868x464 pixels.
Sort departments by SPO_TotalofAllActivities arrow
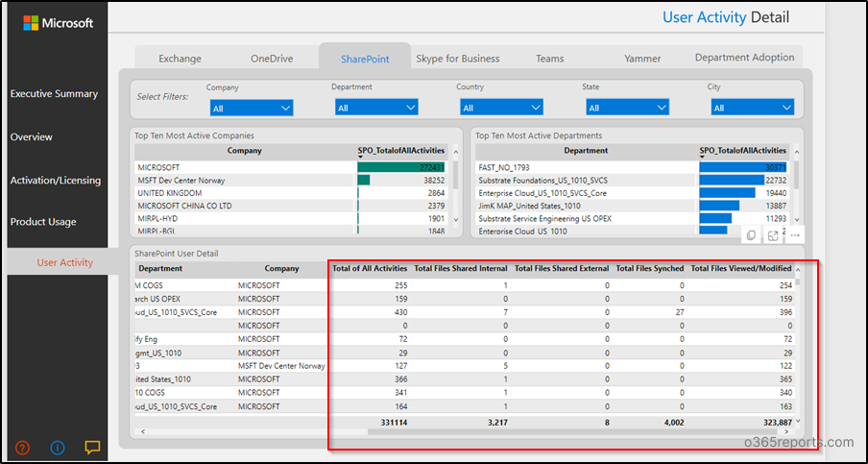(x=702, y=158)
